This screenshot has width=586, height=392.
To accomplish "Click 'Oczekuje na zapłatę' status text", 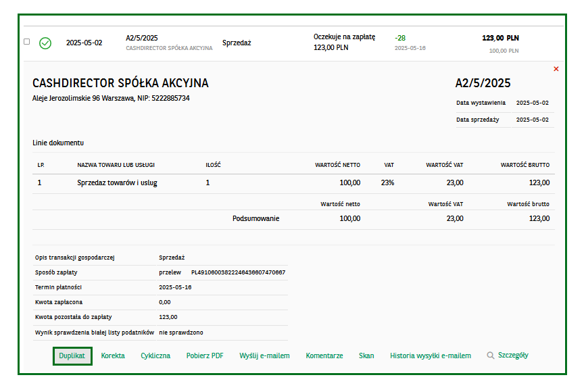I will [344, 37].
